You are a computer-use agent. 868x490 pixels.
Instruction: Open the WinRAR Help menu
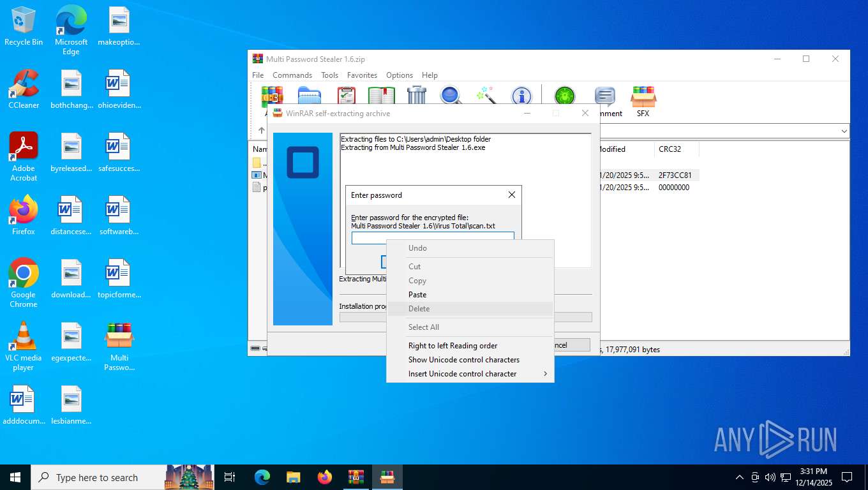pyautogui.click(x=430, y=75)
